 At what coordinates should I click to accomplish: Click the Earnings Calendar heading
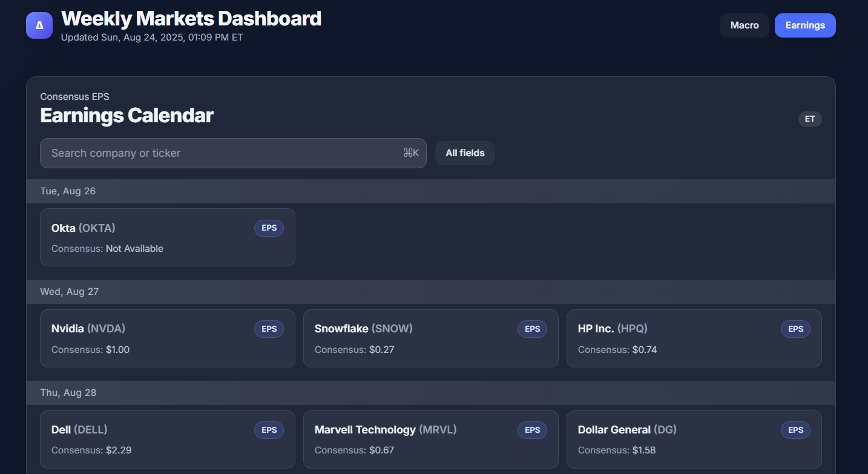[x=127, y=116]
